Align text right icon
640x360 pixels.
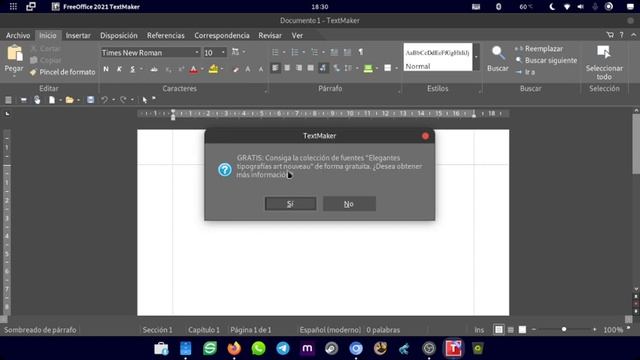click(x=299, y=68)
